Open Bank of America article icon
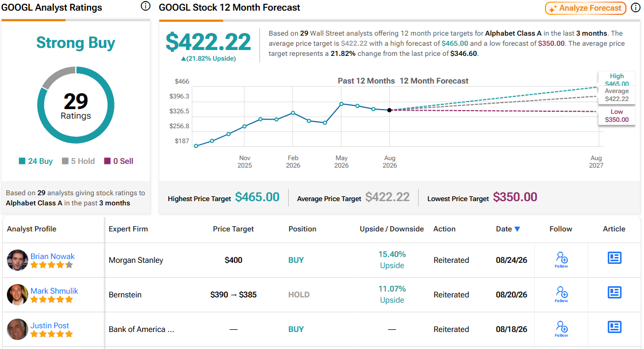Image resolution: width=644 pixels, height=349 pixels. (x=615, y=327)
